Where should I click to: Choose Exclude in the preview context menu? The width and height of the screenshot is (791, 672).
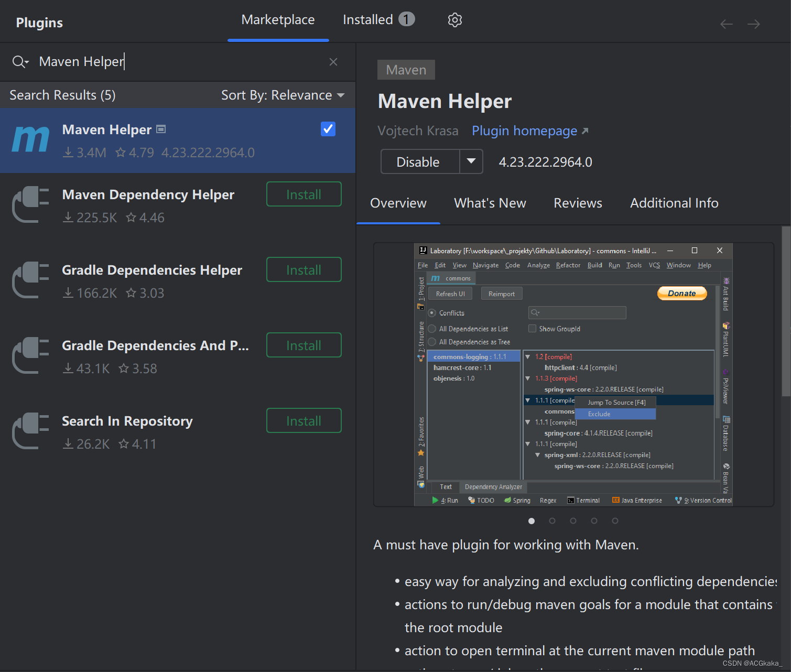[615, 414]
